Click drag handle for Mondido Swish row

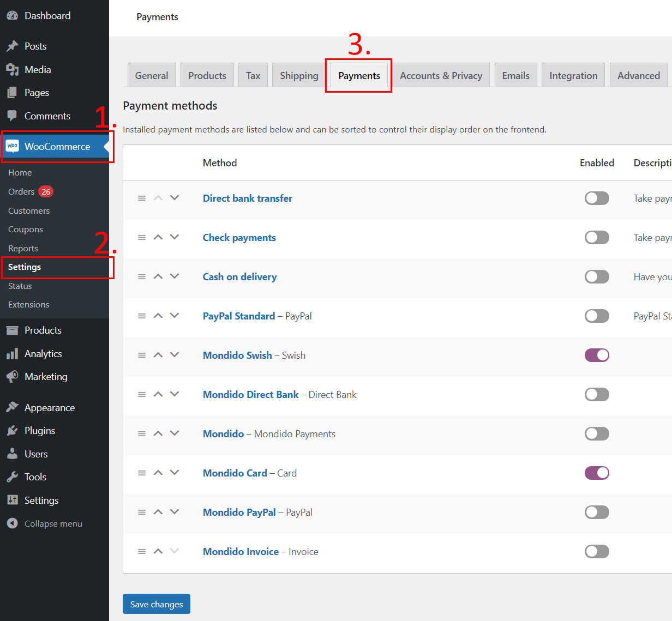click(142, 355)
